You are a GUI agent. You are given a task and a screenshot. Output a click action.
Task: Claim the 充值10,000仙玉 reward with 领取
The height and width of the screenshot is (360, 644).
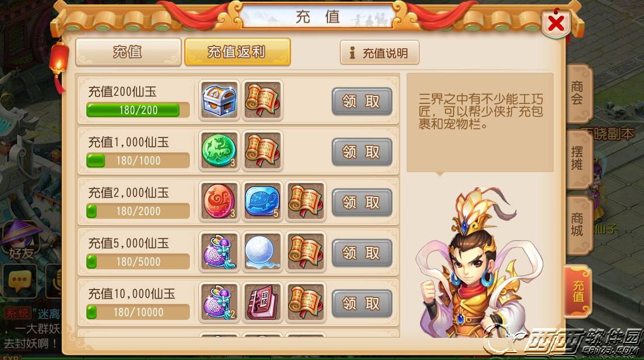click(x=362, y=303)
